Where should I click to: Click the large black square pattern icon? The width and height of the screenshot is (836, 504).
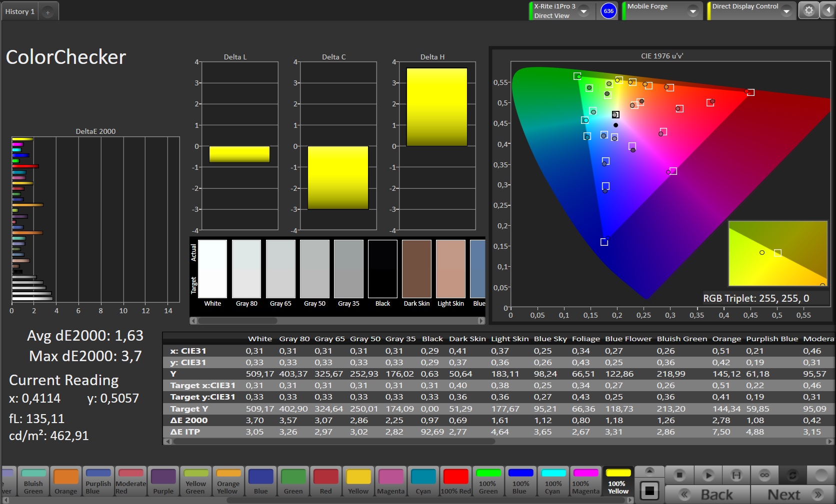[649, 491]
